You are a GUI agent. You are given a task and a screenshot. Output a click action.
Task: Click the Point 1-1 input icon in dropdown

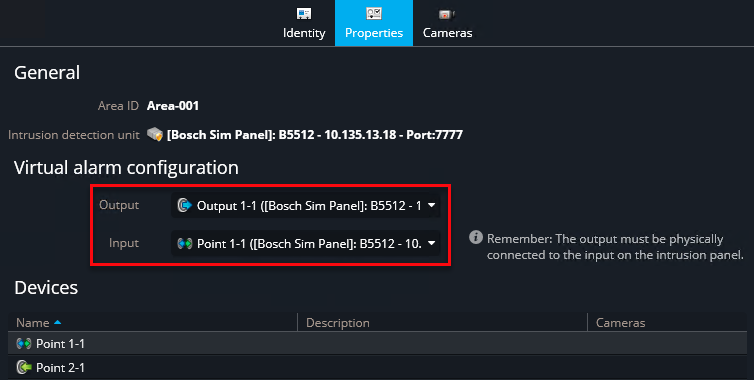tap(185, 243)
